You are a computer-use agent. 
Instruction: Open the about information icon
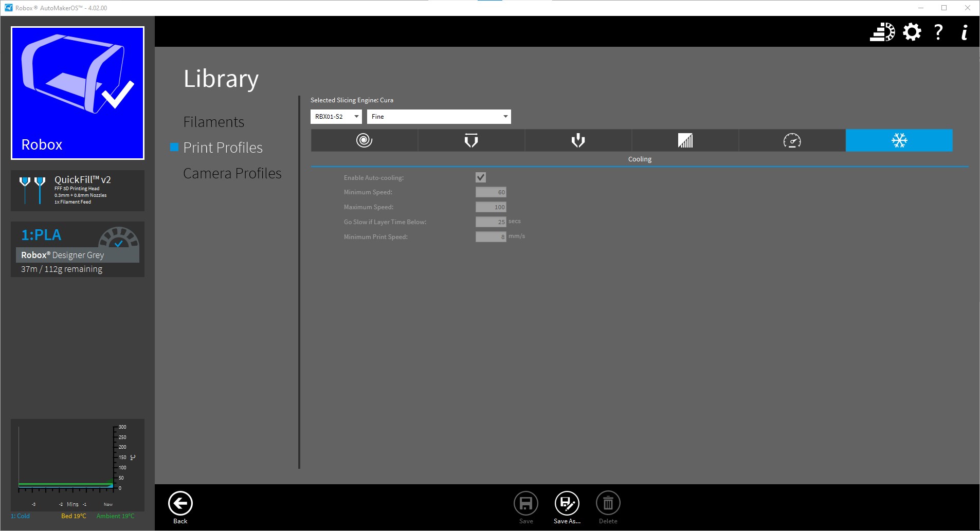[x=964, y=32]
